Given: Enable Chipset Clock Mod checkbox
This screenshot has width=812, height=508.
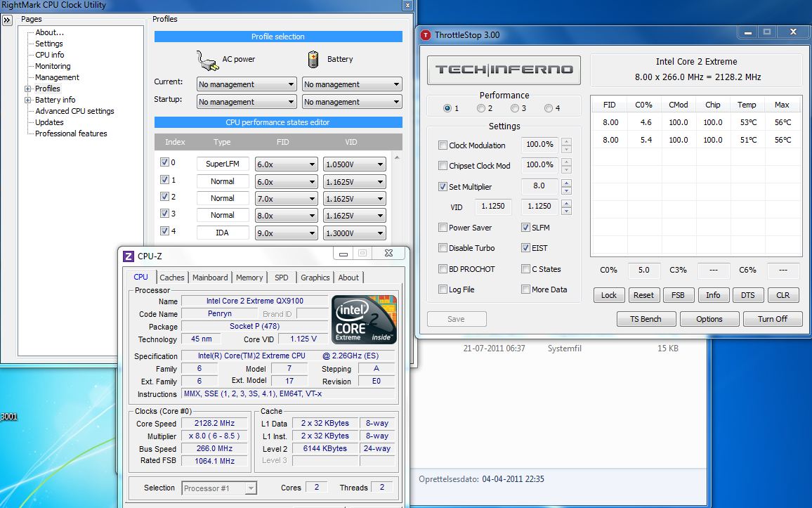Looking at the screenshot, I should [443, 166].
